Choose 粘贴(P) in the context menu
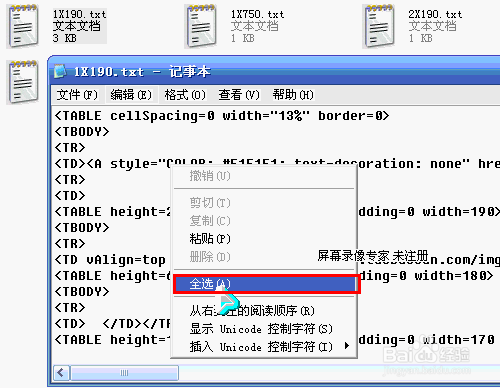The height and width of the screenshot is (388, 500). pos(264,239)
